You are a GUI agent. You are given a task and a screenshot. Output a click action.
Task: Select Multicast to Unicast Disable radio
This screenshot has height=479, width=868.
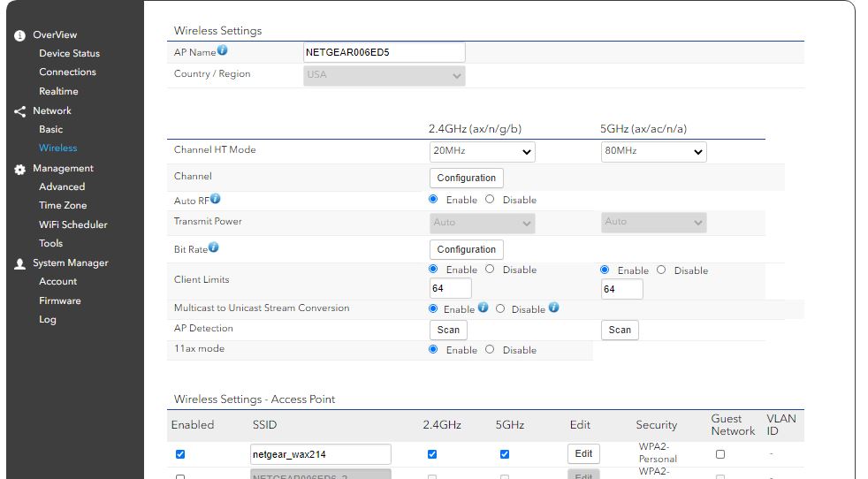pos(500,309)
